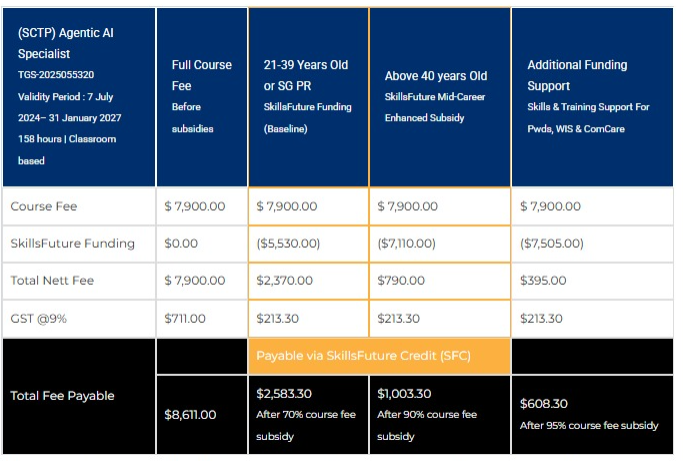Click the ($5,530.00) funding value
The image size is (683, 461).
pos(288,244)
